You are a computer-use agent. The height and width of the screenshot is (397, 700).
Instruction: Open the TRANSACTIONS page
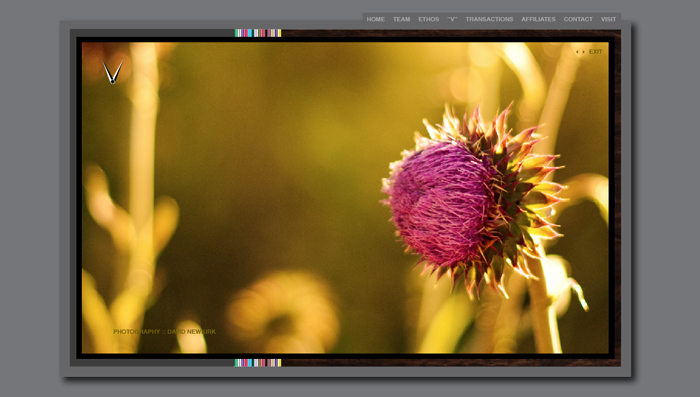click(489, 19)
